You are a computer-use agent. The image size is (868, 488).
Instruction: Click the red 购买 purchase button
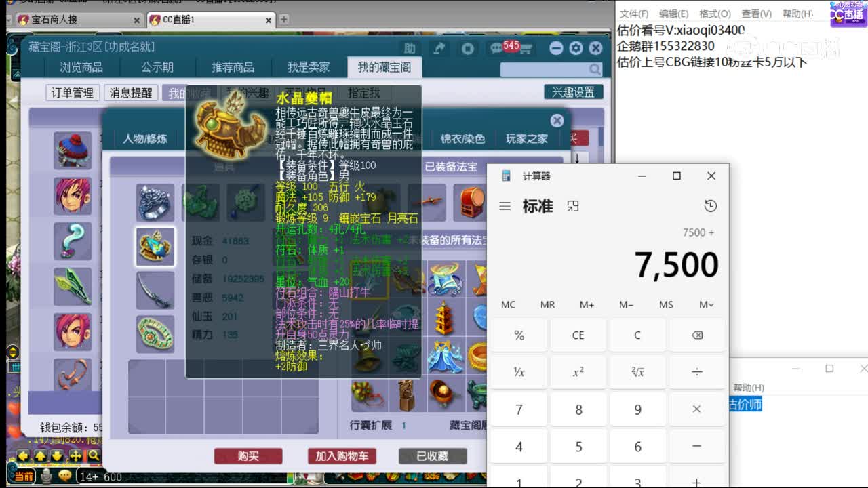click(248, 456)
